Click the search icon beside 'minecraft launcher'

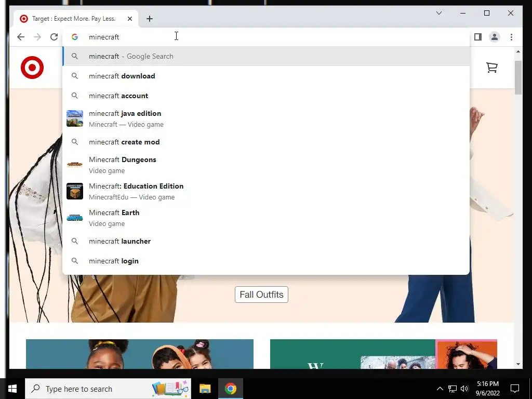[75, 241]
